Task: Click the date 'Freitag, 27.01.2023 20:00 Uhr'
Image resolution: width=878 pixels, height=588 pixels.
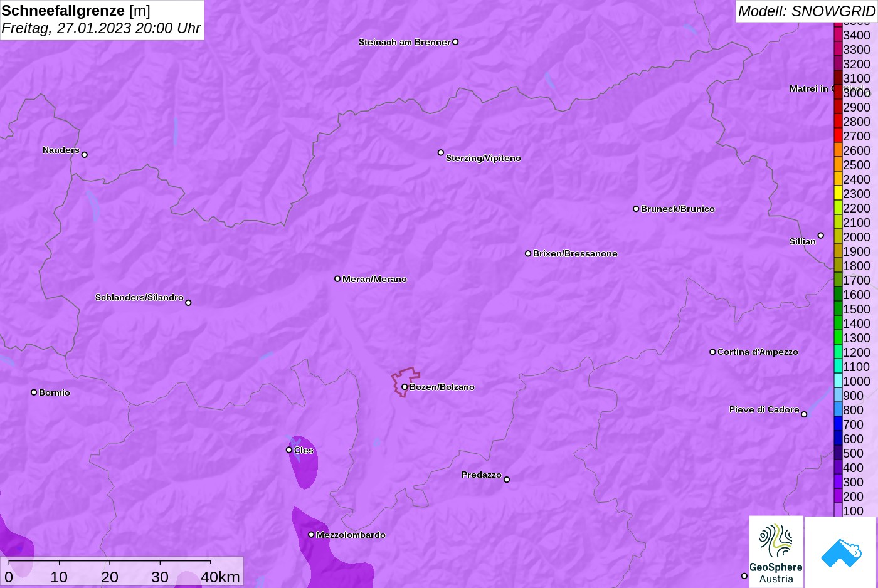Action: click(101, 28)
